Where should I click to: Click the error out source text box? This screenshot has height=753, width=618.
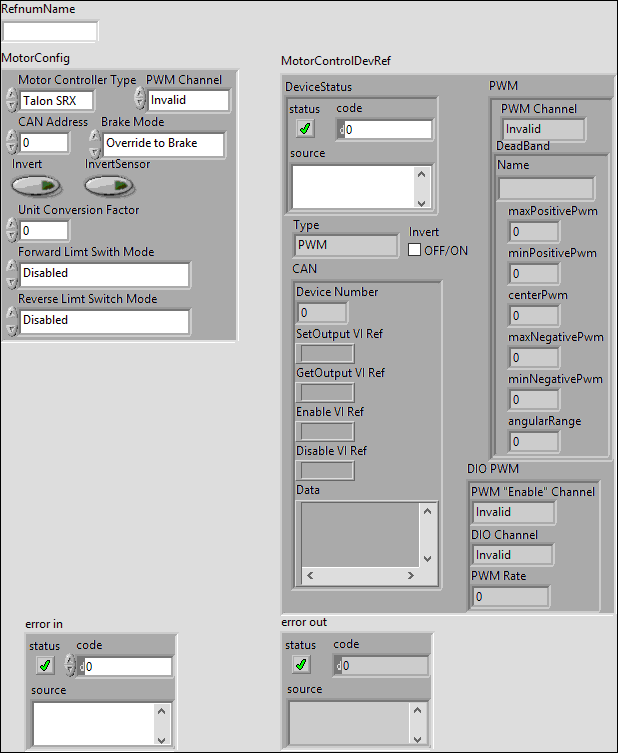tap(349, 723)
